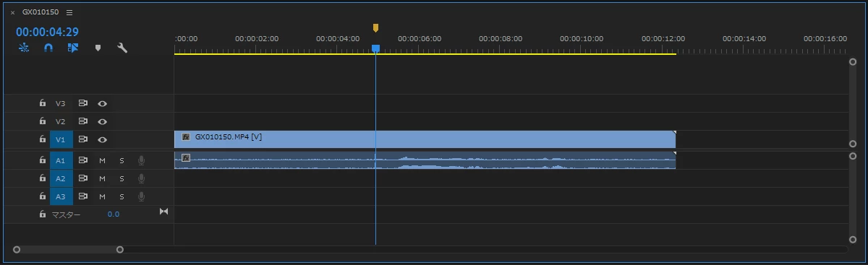Image resolution: width=868 pixels, height=265 pixels.
Task: Toggle sync lock on track V2
Action: point(82,121)
